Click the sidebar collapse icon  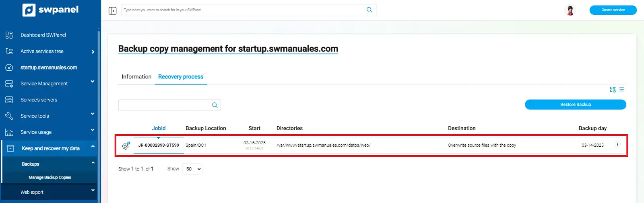(113, 10)
